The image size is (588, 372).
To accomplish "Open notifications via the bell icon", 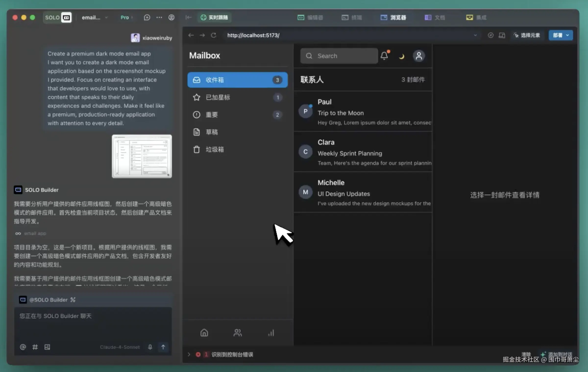I will 385,56.
